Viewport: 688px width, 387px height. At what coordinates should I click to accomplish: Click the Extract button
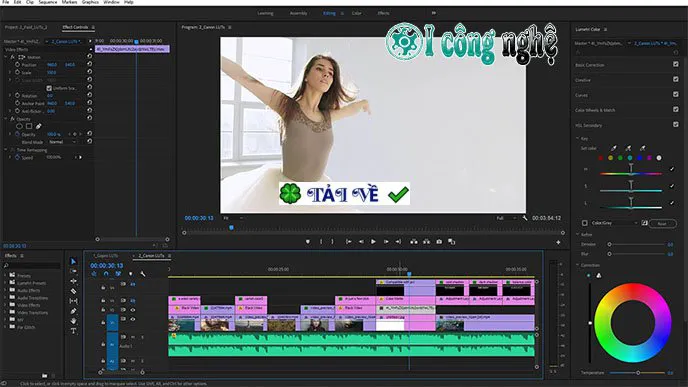[426, 242]
